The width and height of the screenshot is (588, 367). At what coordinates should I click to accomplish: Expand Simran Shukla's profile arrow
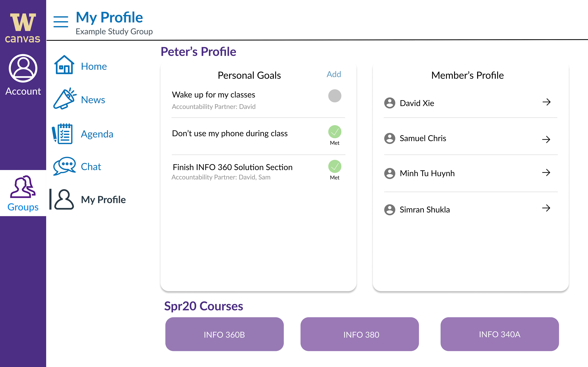pyautogui.click(x=546, y=208)
